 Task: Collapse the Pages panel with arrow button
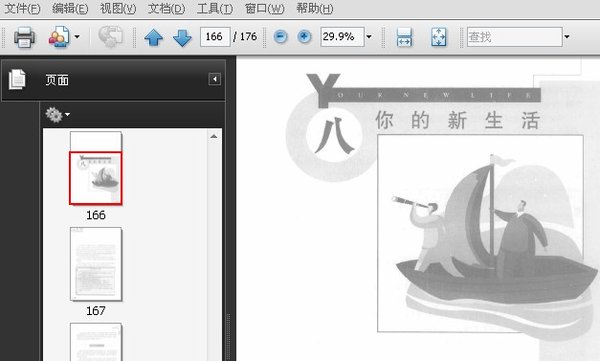click(x=215, y=79)
